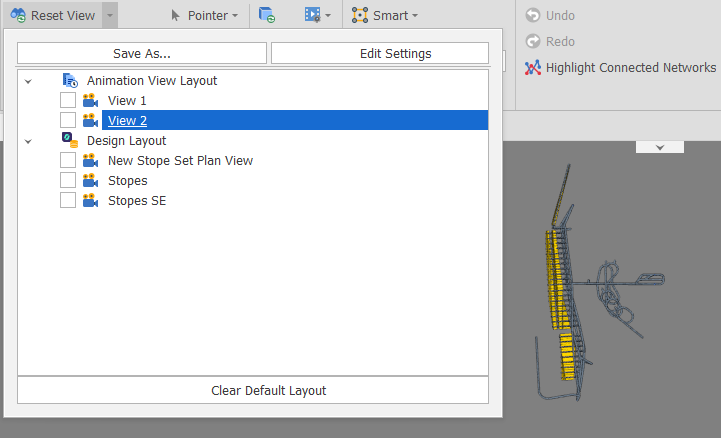The width and height of the screenshot is (721, 438).
Task: Open the Pointer tool dropdown arrow
Action: coord(235,15)
